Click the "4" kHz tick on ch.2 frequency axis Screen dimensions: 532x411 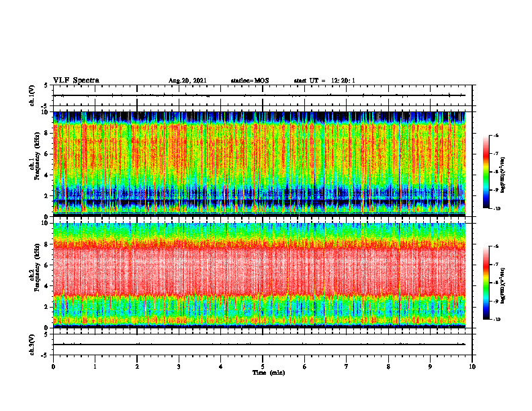[47, 286]
